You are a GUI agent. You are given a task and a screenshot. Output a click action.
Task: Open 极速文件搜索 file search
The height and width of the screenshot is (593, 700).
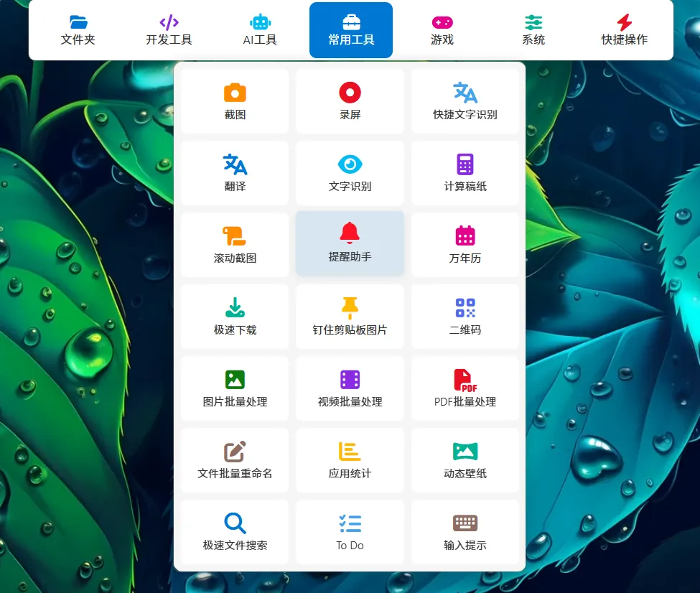[x=235, y=532]
